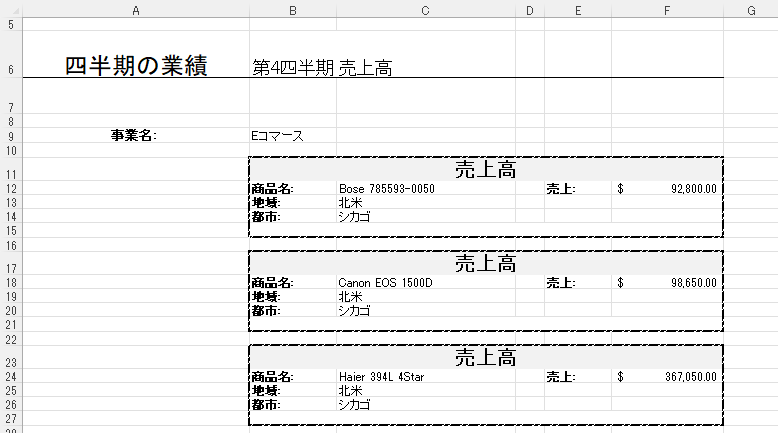Select column A header
Viewport: 778px width, 433px height.
135,10
